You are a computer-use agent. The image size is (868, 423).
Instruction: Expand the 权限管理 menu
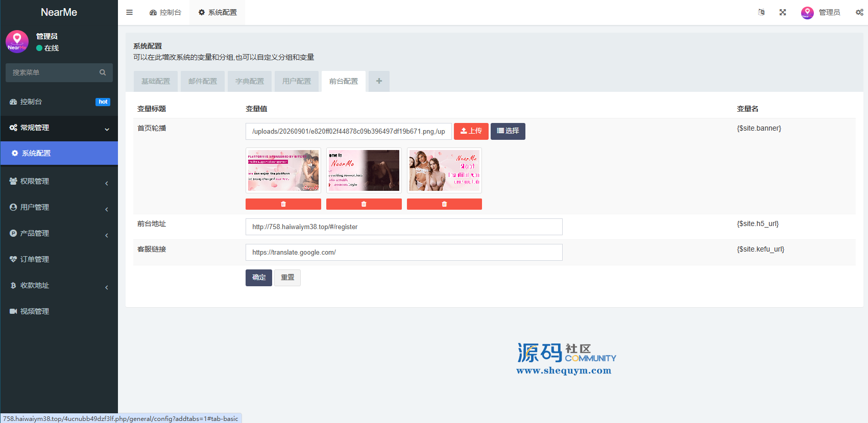click(59, 181)
